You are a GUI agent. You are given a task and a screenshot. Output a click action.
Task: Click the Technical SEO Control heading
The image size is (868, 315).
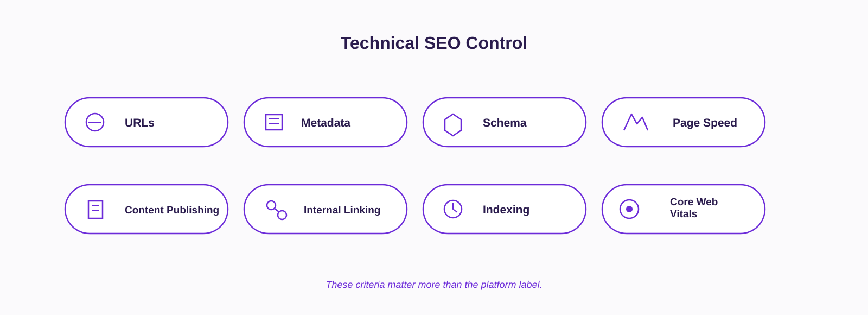(434, 43)
